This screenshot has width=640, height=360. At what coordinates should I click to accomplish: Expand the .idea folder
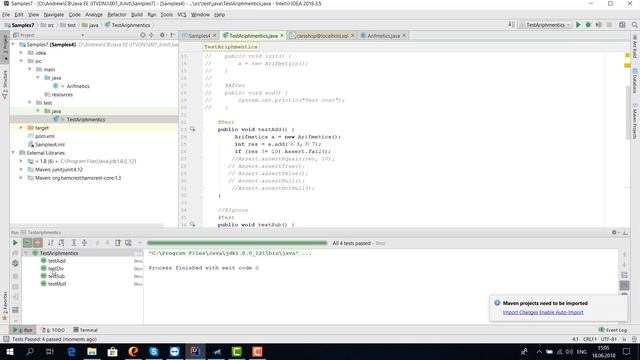tap(21, 53)
